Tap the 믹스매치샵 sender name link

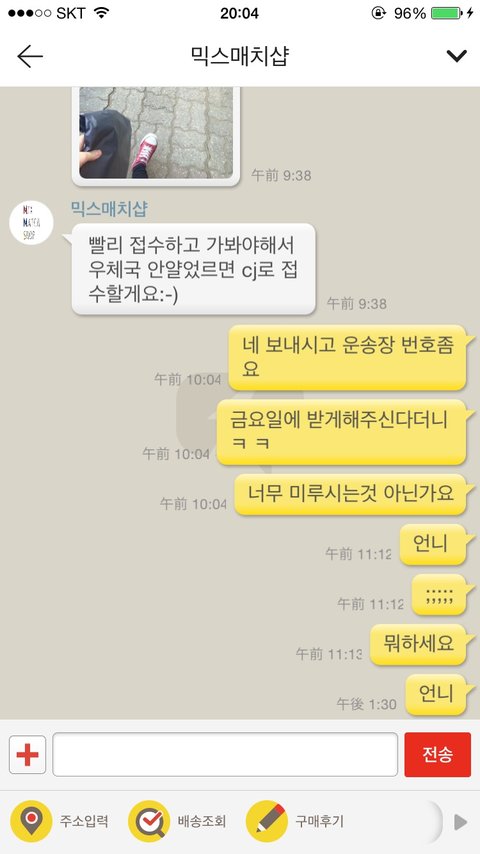click(x=109, y=209)
